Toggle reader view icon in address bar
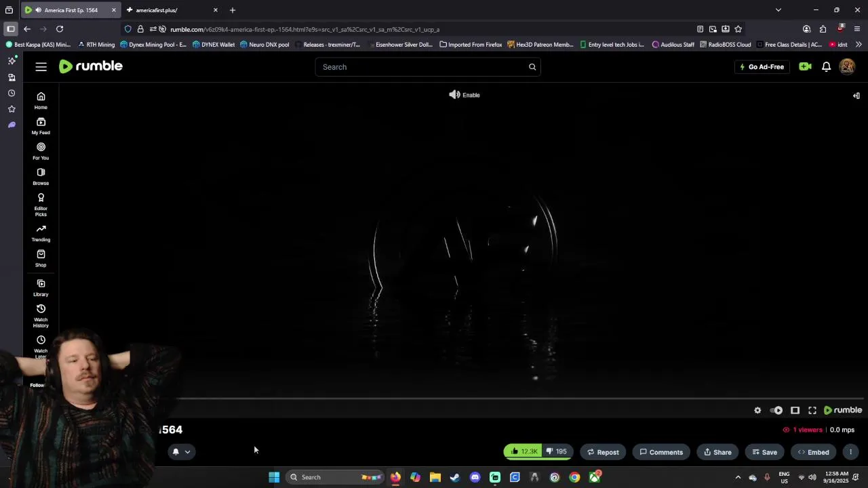 700,29
